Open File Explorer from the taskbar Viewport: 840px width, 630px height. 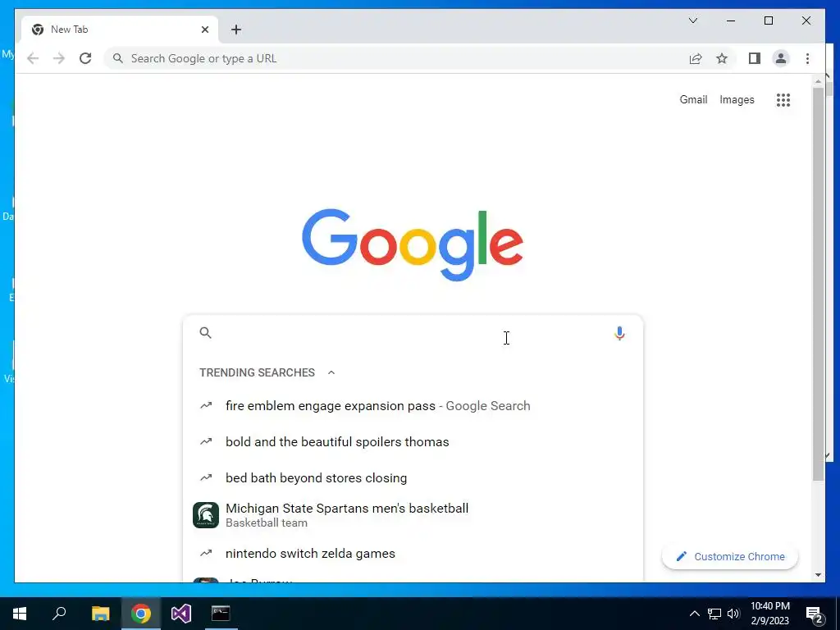pyautogui.click(x=100, y=614)
